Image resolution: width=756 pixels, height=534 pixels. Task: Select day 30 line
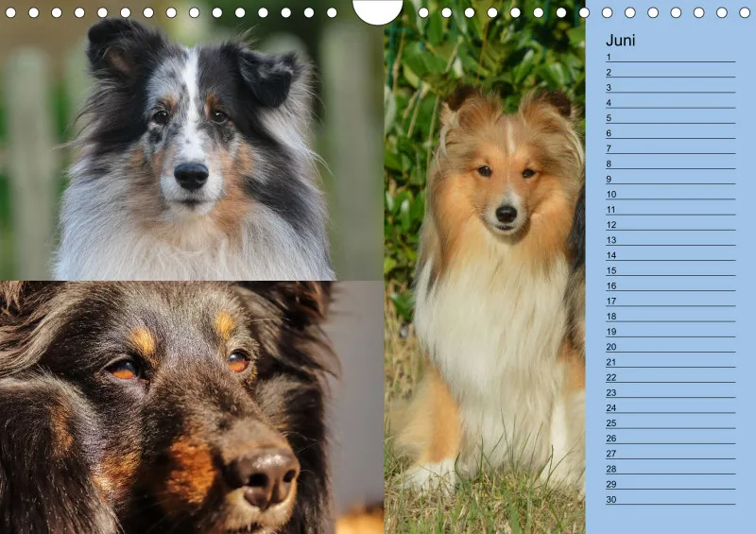coord(670,499)
